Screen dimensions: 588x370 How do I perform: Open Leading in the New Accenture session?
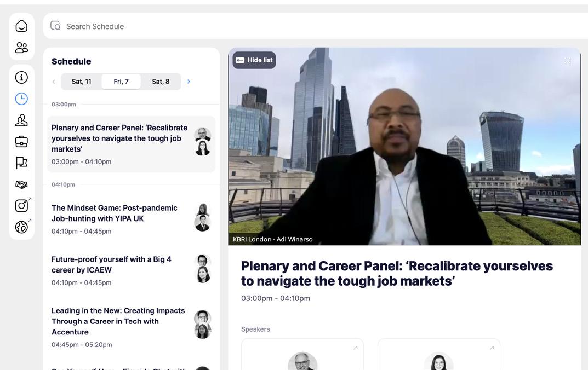click(x=131, y=327)
